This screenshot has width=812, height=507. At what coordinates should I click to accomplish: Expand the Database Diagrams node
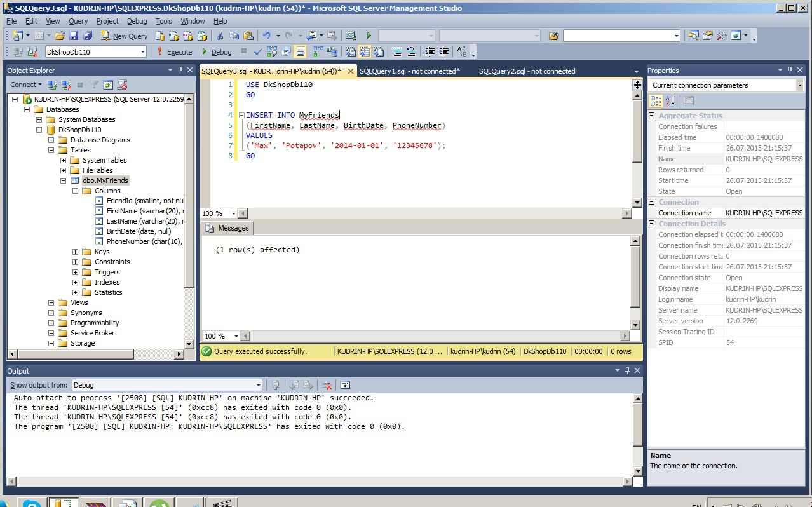pos(51,140)
